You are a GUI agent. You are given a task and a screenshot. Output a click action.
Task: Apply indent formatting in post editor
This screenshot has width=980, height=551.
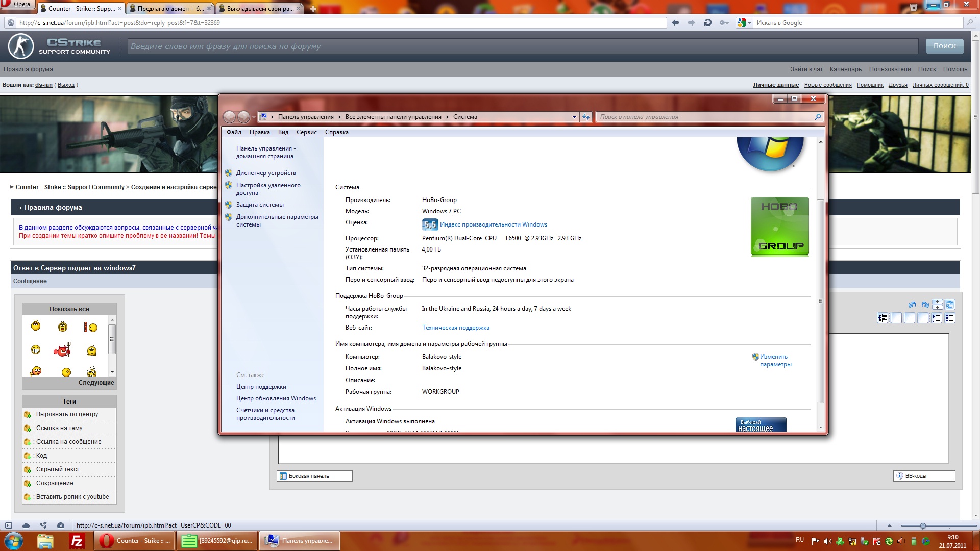coord(883,318)
